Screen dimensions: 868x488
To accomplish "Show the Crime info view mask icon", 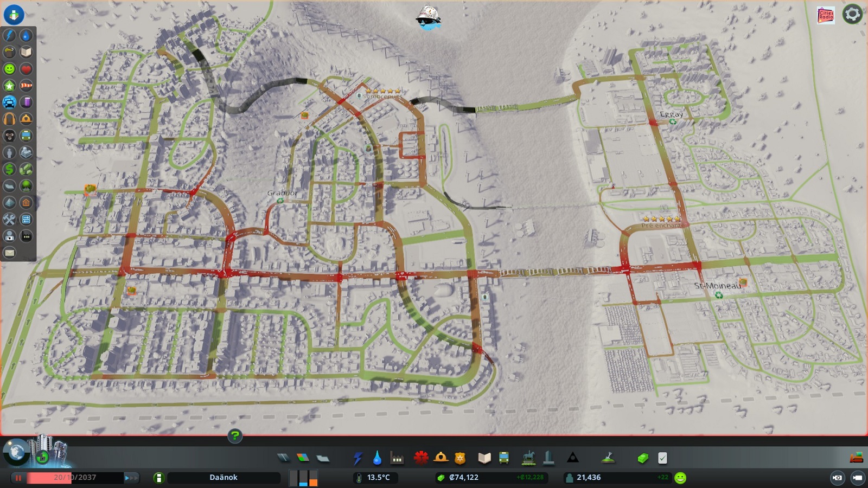I will (10, 136).
